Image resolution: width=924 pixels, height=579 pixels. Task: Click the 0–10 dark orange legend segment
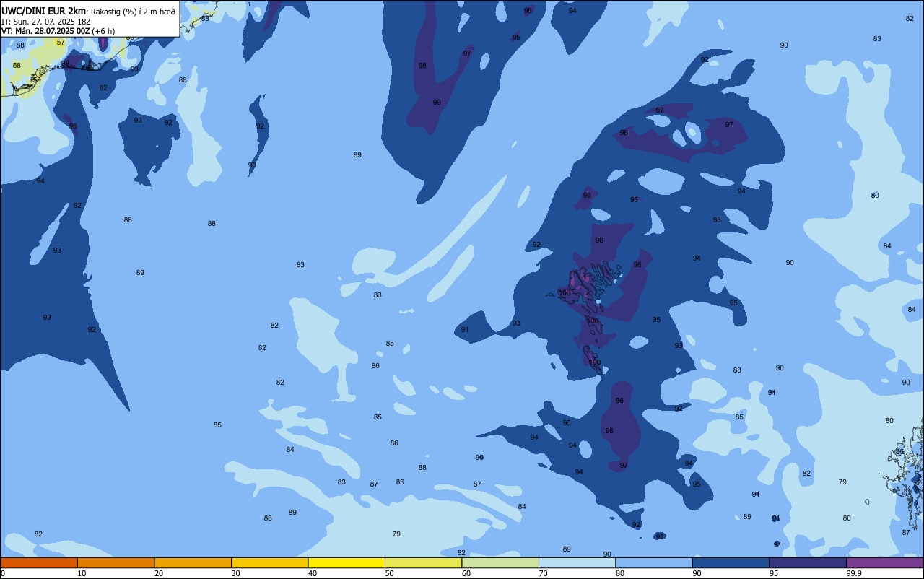[39, 562]
